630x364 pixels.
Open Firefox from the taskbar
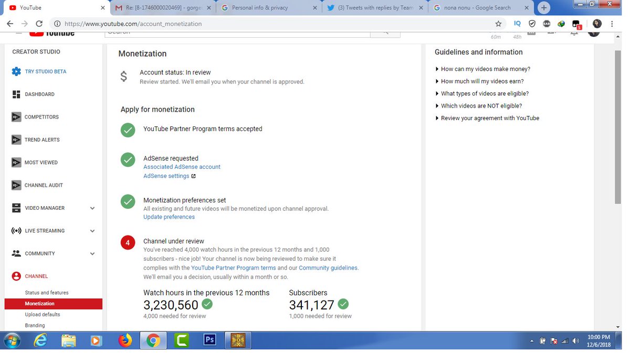click(x=125, y=340)
